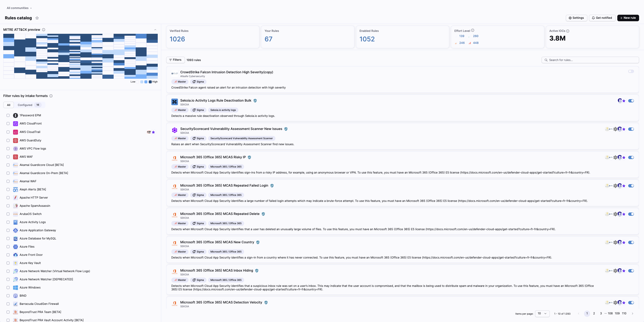Open the All communities dropdown
644x322 pixels.
click(x=19, y=8)
